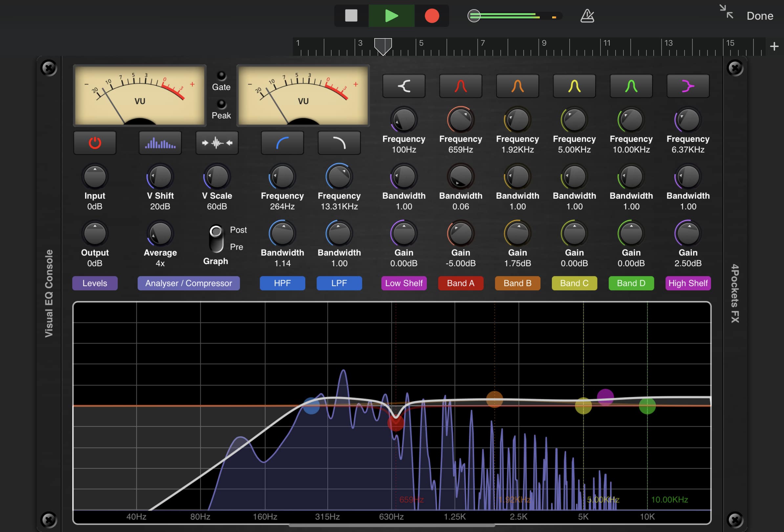Select the yellow Band C button
The width and height of the screenshot is (784, 532).
(x=574, y=283)
